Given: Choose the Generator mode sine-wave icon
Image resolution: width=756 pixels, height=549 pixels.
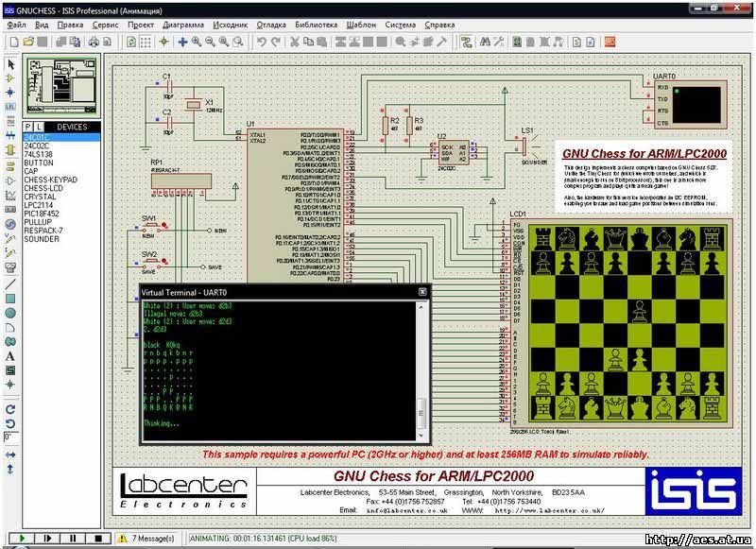Looking at the screenshot, I should [x=10, y=224].
